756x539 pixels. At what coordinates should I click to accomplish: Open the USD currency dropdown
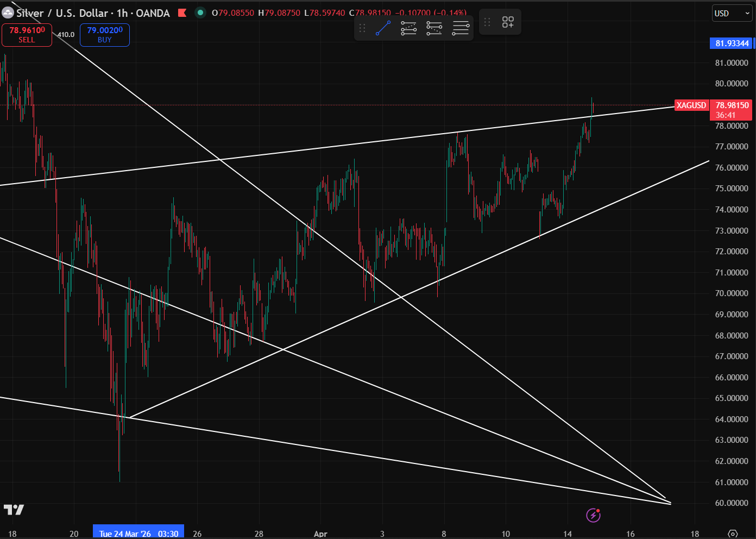732,14
